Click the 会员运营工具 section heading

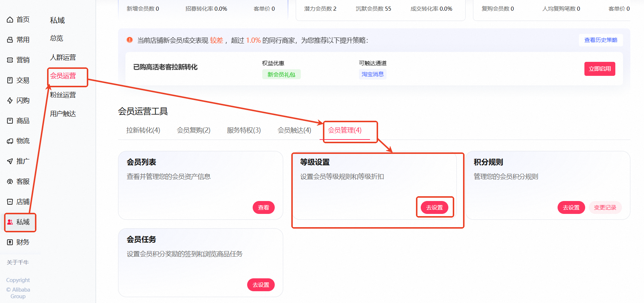[143, 111]
